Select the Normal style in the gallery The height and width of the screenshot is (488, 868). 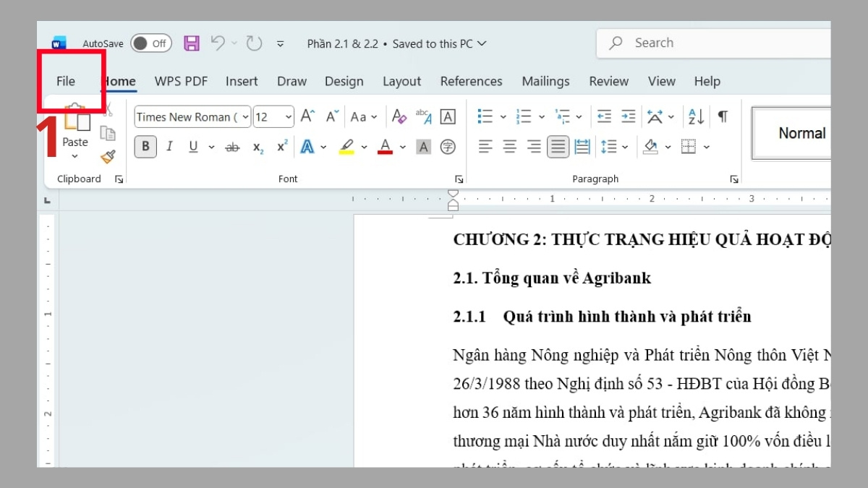coord(803,133)
